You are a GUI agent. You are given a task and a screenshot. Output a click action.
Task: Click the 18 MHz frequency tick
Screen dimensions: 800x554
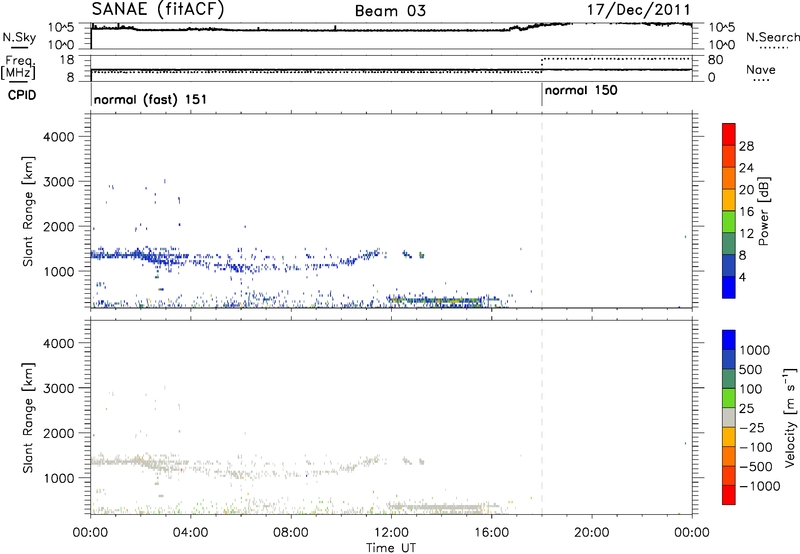point(66,60)
